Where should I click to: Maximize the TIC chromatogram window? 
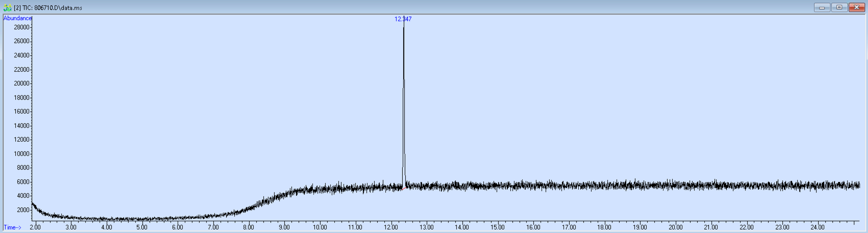point(839,7)
